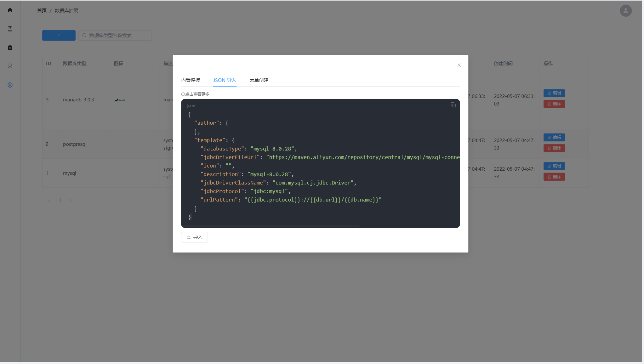Image resolution: width=644 pixels, height=364 pixels.
Task: Close the import dialog
Action: point(459,65)
